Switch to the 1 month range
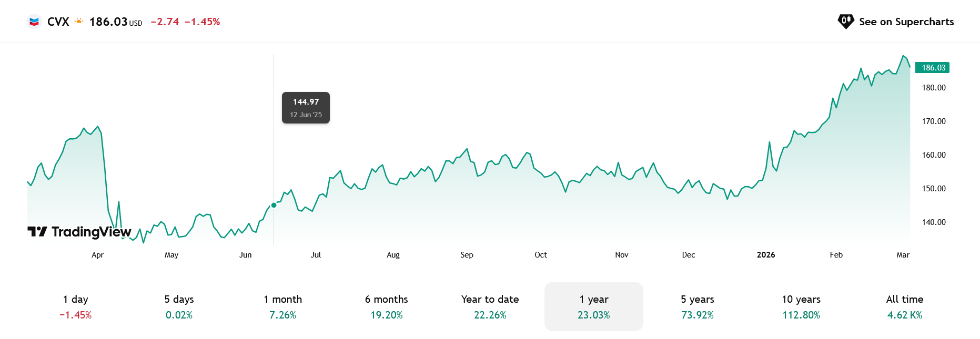This screenshot has height=339, width=980. tap(283, 306)
